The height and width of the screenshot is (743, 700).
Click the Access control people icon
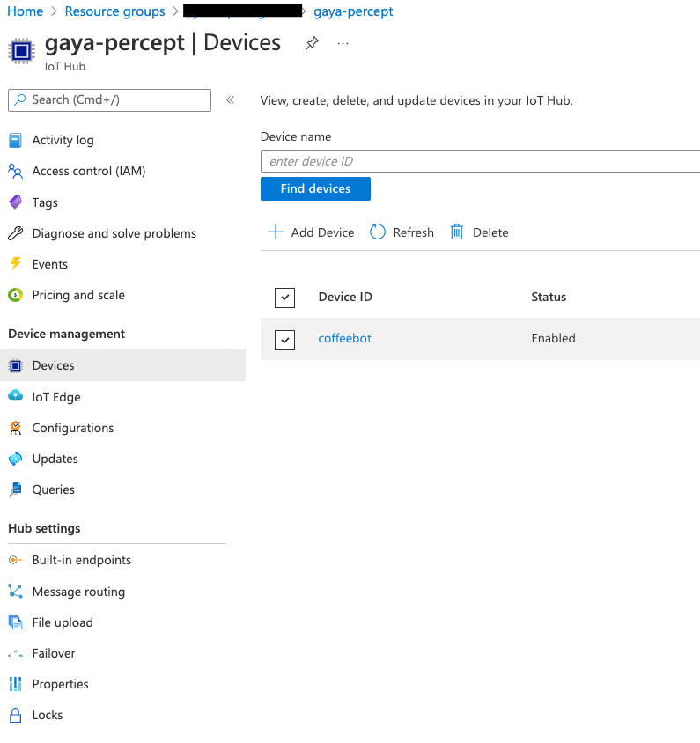[15, 171]
